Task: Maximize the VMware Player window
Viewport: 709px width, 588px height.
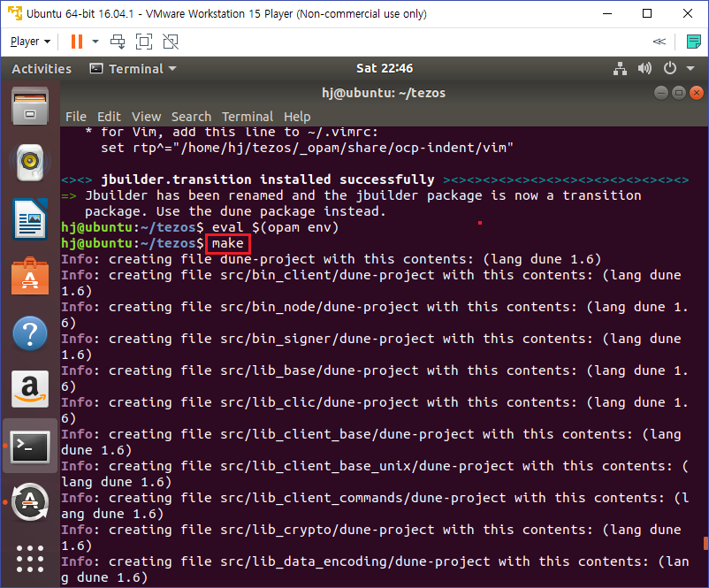Action: (x=647, y=13)
